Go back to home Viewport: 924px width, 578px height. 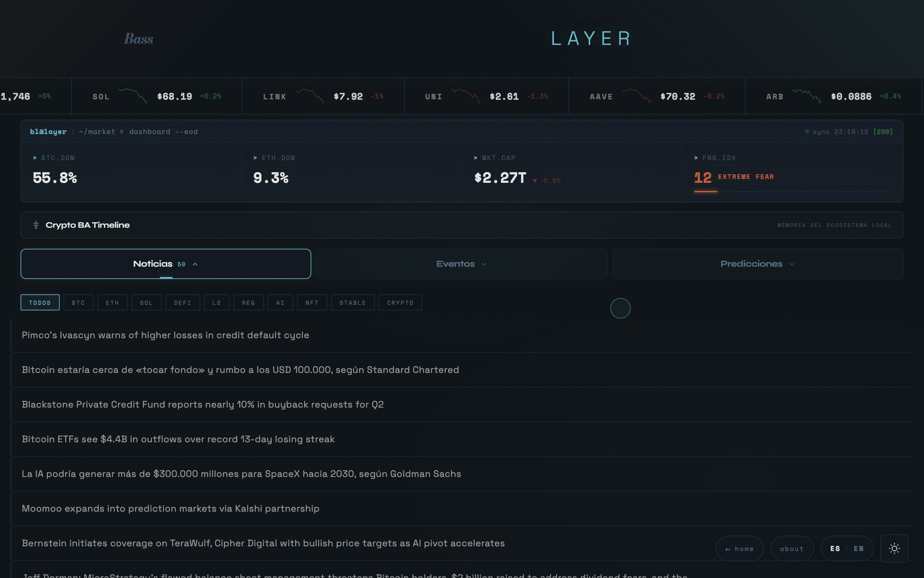pos(740,548)
